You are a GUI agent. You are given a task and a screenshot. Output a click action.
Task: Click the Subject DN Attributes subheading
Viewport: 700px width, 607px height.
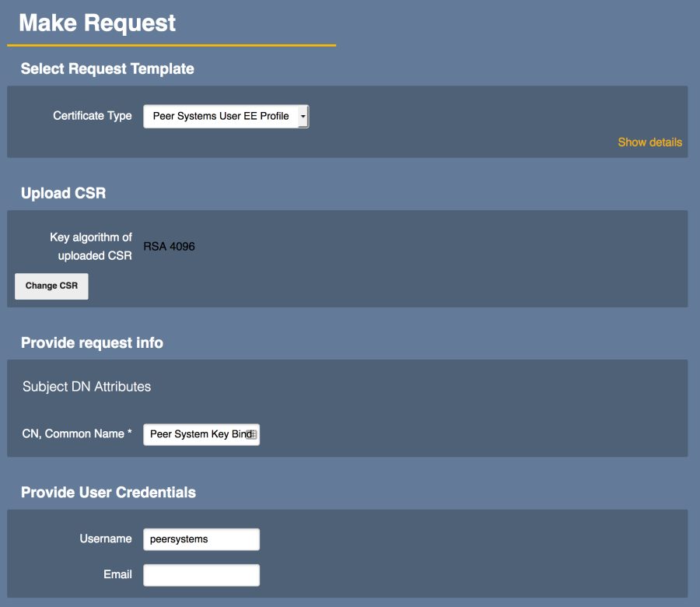point(86,386)
